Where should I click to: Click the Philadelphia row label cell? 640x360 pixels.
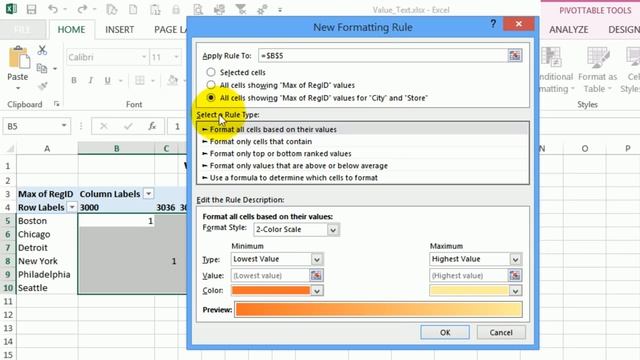(47, 274)
